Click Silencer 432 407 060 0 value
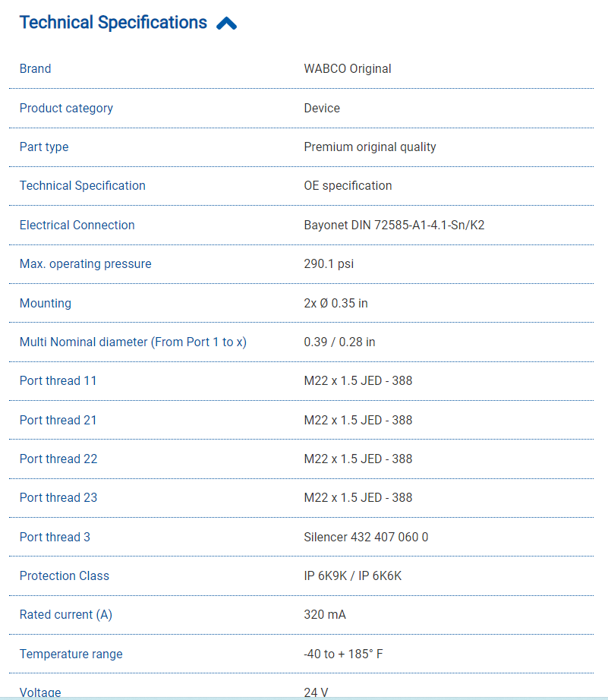This screenshot has height=700, width=608. point(366,538)
